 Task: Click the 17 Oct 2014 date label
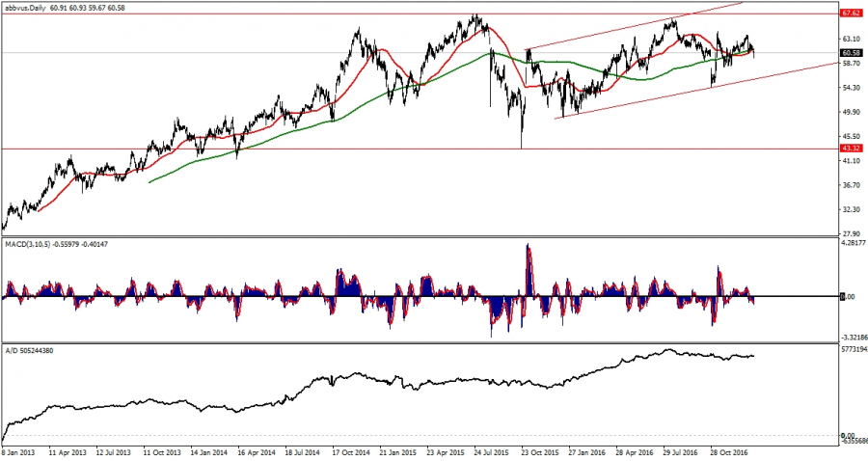353,450
